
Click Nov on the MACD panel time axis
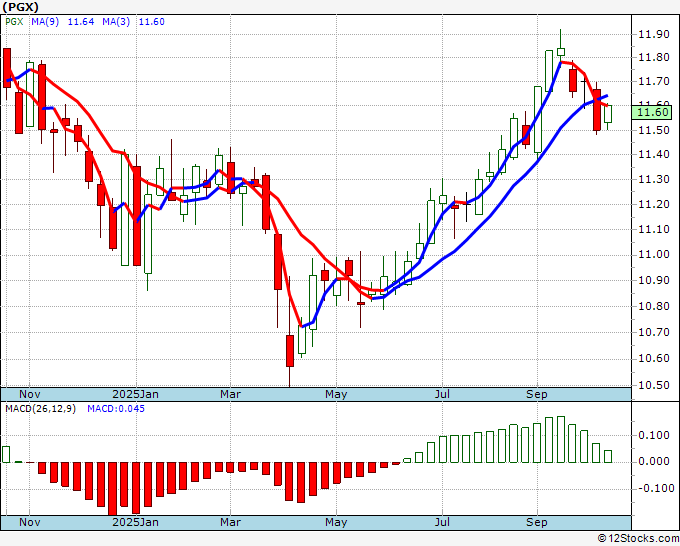point(29,522)
